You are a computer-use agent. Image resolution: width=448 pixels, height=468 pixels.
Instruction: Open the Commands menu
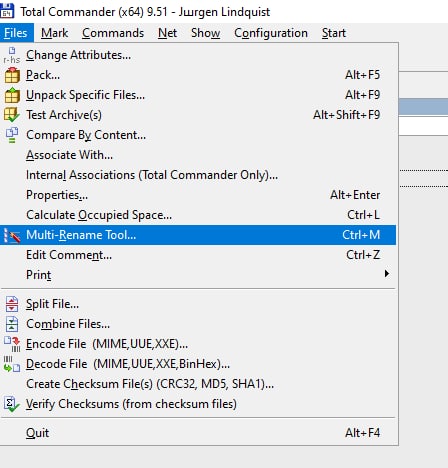(113, 33)
